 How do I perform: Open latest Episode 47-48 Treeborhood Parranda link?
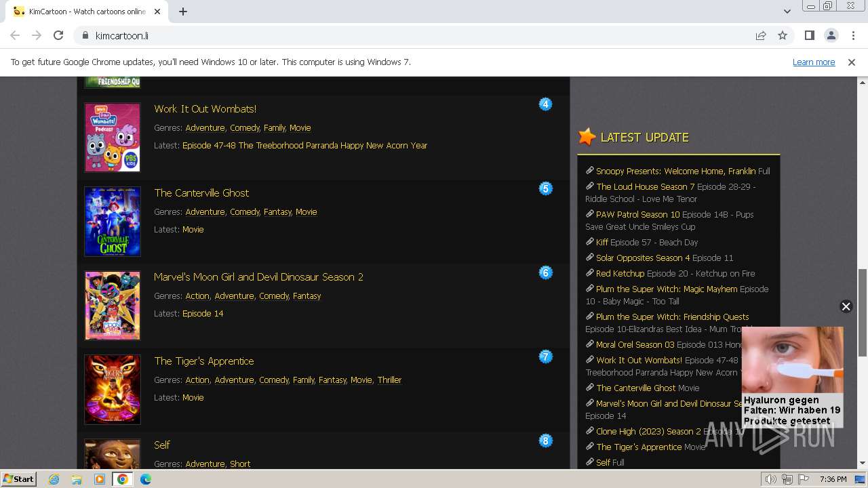(x=304, y=145)
